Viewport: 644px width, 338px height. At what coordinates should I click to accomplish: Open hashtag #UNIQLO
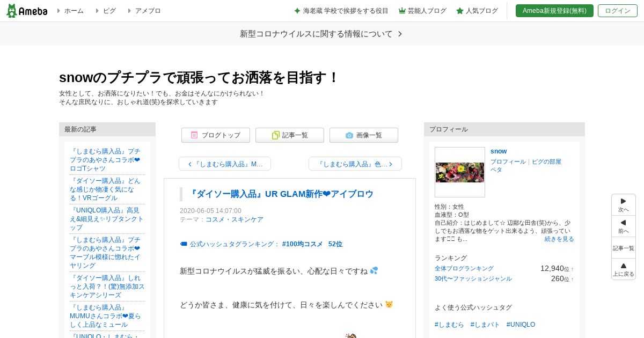click(x=521, y=325)
